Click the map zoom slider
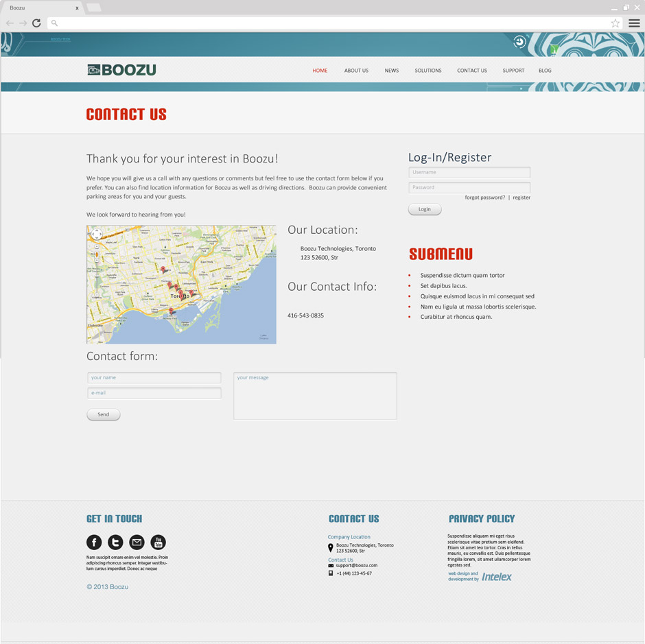Image resolution: width=645 pixels, height=644 pixels. pyautogui.click(x=97, y=271)
